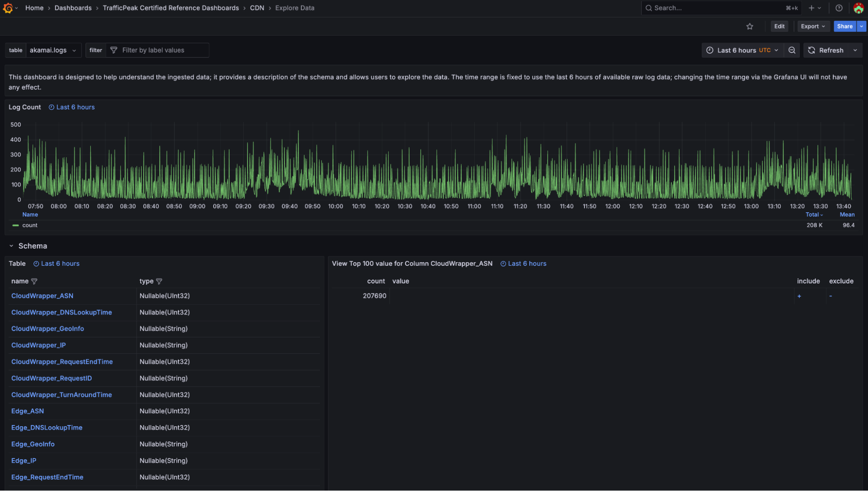Include the 207690 value row with plus

pyautogui.click(x=799, y=296)
